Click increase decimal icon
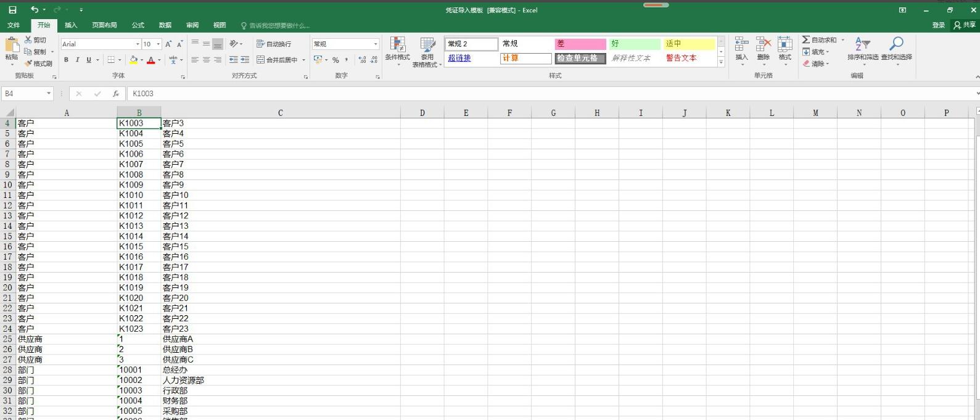 pyautogui.click(x=362, y=60)
